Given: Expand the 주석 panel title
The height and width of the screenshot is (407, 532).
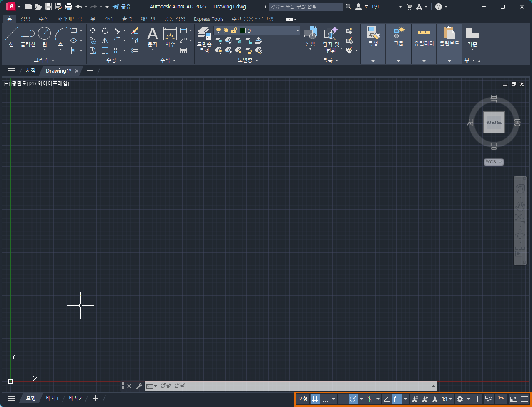Looking at the screenshot, I should [168, 60].
